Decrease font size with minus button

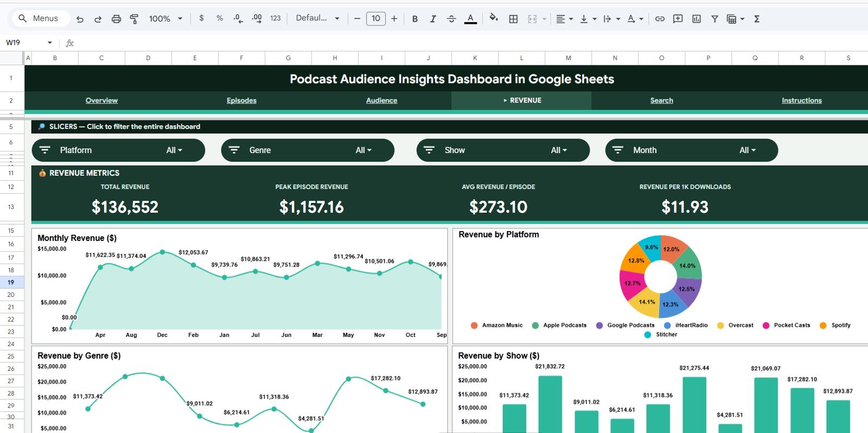pyautogui.click(x=357, y=18)
